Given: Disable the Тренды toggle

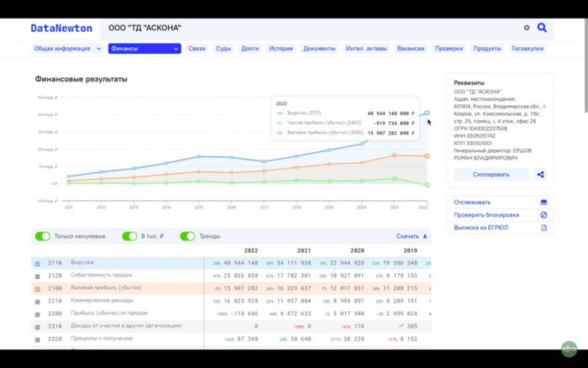Looking at the screenshot, I should pos(187,237).
